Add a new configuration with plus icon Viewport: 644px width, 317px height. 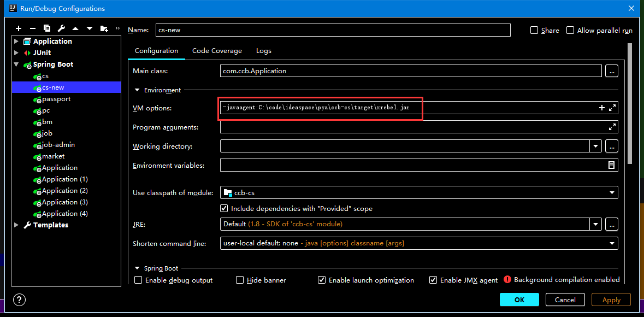[19, 28]
